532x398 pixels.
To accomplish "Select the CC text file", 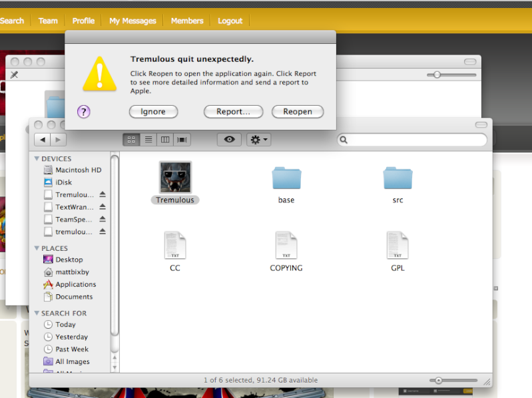I will coord(175,245).
